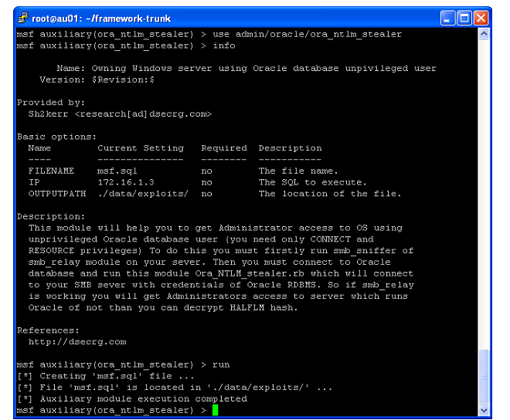
Task: Minimize the root@au01 terminal window
Action: coord(447,18)
